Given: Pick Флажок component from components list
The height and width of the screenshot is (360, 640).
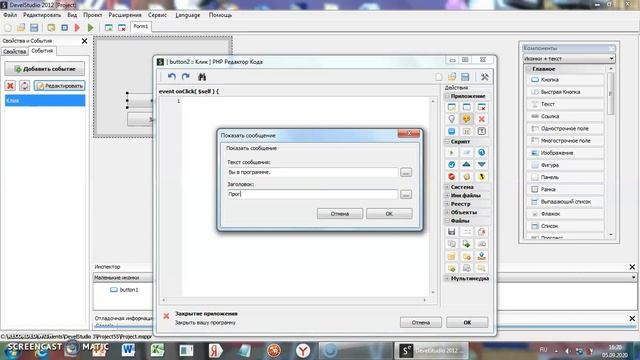Looking at the screenshot, I should 565,213.
